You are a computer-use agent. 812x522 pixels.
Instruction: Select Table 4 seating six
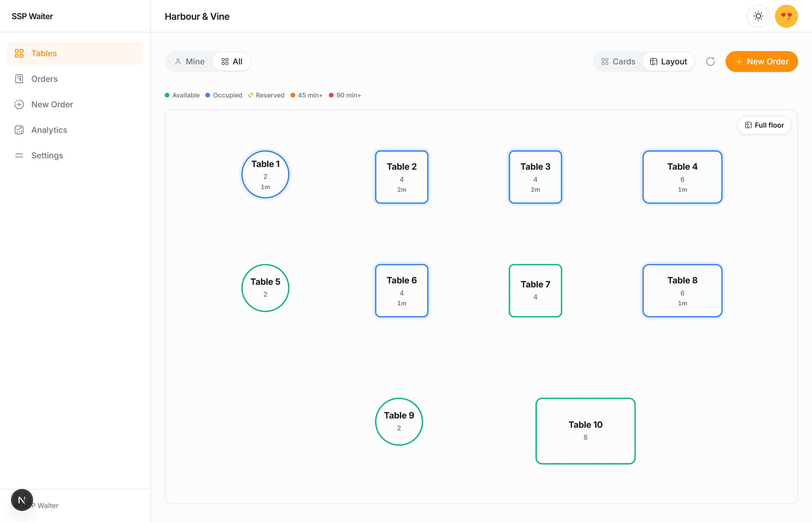[682, 177]
